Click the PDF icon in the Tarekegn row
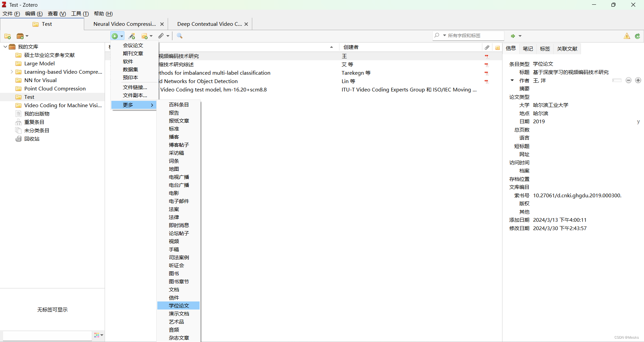Viewport: 644px width, 342px height. click(486, 73)
